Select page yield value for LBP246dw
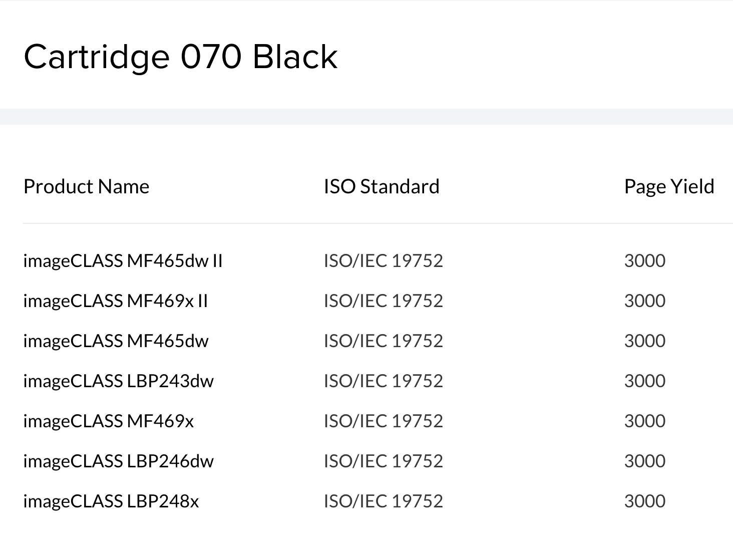The width and height of the screenshot is (733, 560). 644,461
